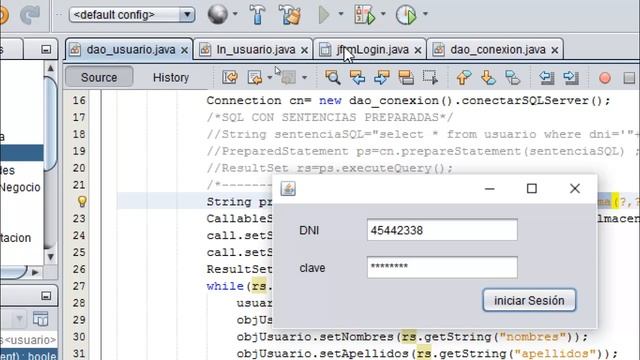640x360 pixels.
Task: Open the default config dropdown
Action: (x=132, y=15)
